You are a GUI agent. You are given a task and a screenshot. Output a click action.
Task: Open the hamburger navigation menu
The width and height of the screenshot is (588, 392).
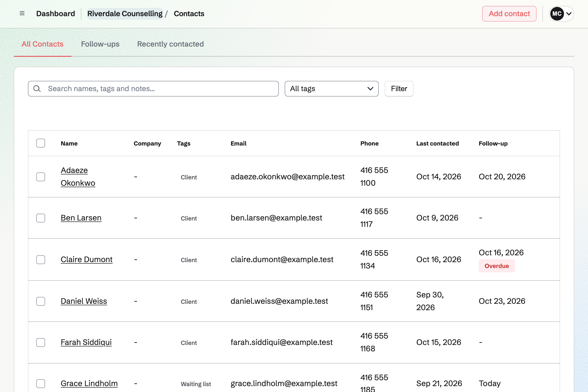pos(22,13)
